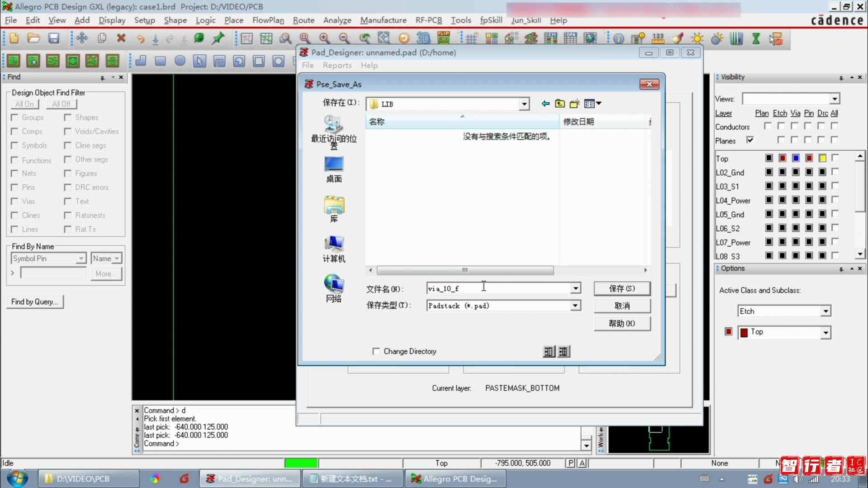Go up one folder level in Save dialog

point(560,104)
